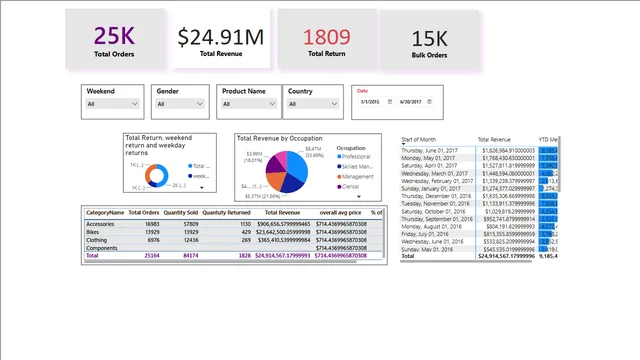Image resolution: width=640 pixels, height=360 pixels.
Task: Open the Gender slicer dropdown
Action: click(180, 104)
